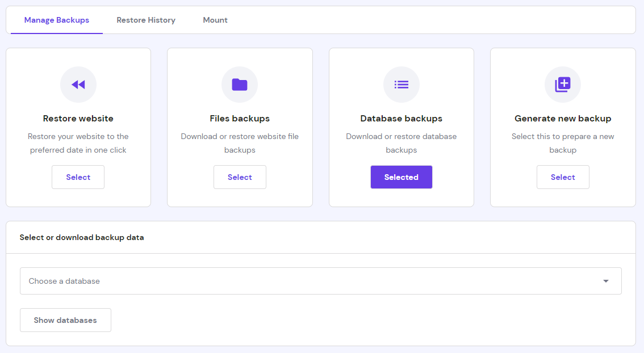Switch to the Restore History tab
The width and height of the screenshot is (644, 353).
145,20
